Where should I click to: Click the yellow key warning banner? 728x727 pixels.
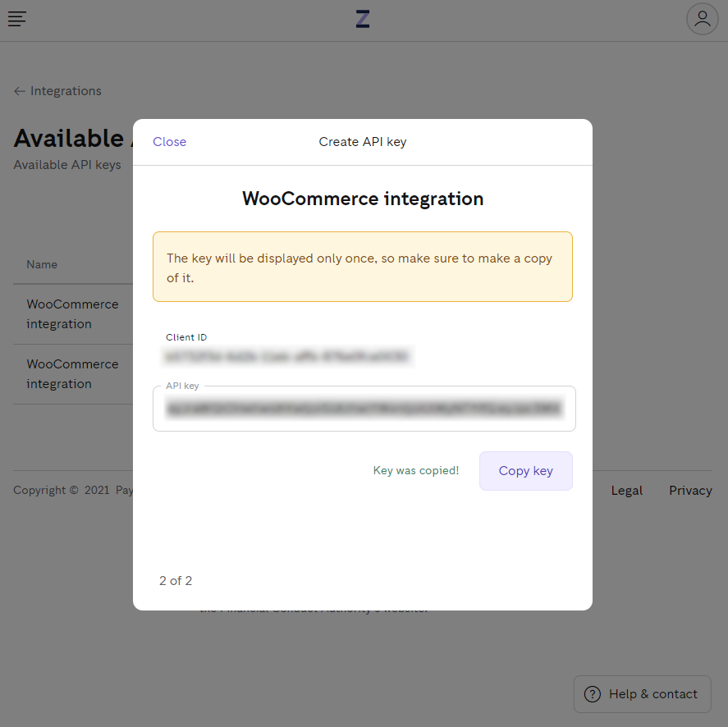363,267
